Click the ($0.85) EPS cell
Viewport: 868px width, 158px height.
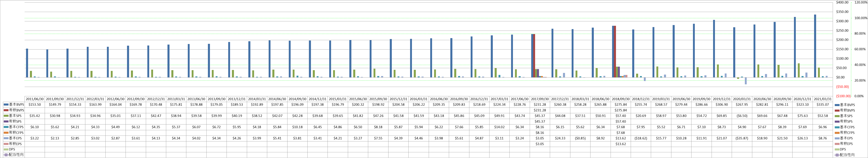point(581,138)
